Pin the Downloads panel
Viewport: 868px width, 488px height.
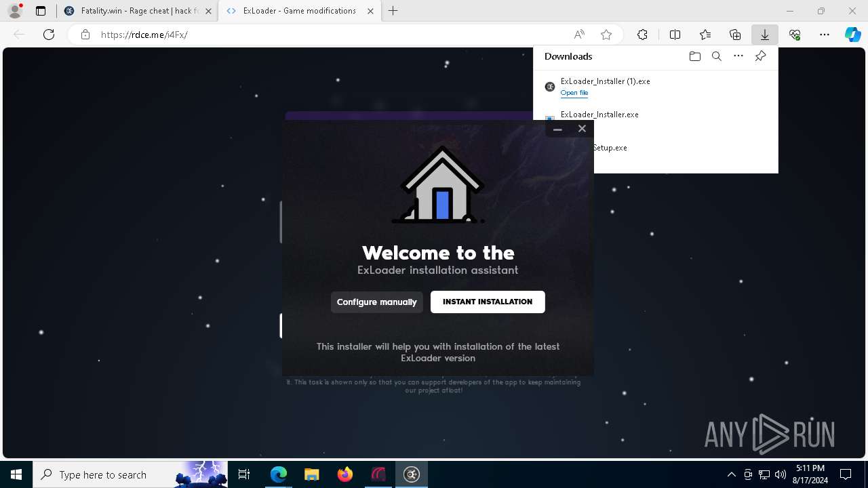tap(760, 56)
